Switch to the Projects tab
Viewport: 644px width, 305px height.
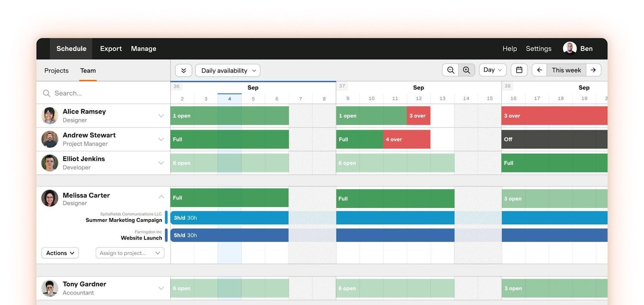click(56, 70)
